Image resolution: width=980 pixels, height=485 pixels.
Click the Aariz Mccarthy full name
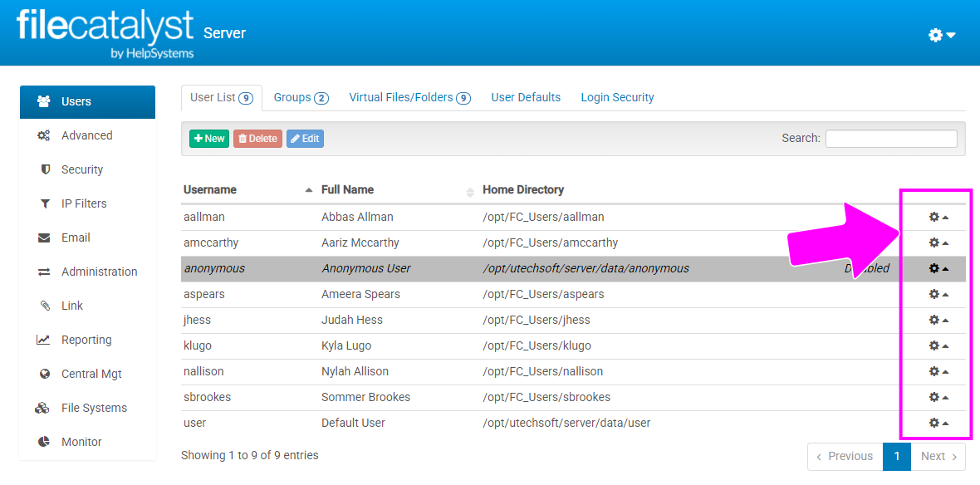(360, 242)
